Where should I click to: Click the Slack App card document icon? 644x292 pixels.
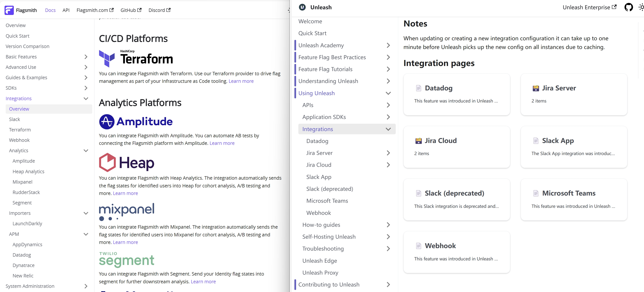[x=536, y=141]
